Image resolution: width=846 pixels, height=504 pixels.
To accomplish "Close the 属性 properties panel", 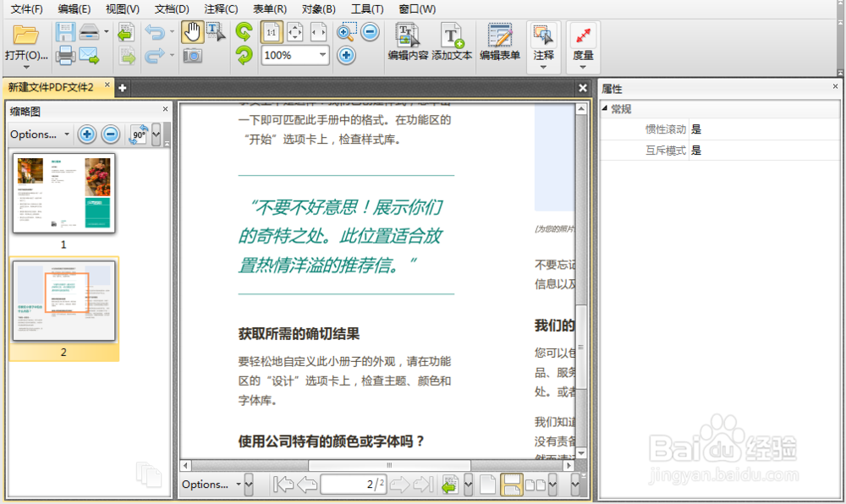I will [835, 86].
